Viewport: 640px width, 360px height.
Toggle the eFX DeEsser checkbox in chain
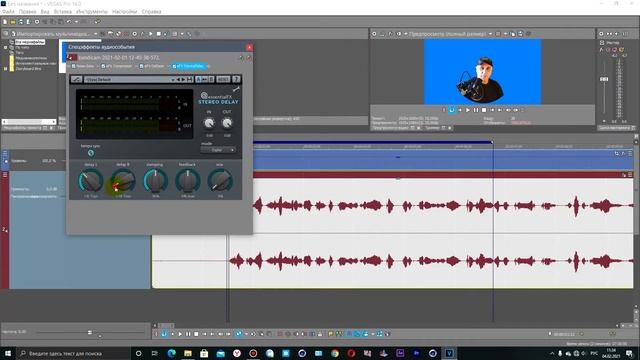[141, 66]
